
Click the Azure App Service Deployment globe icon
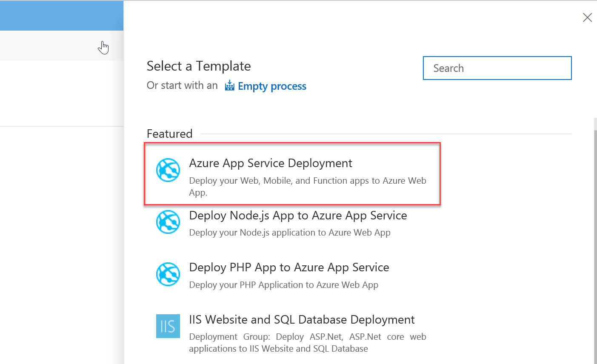(x=168, y=170)
